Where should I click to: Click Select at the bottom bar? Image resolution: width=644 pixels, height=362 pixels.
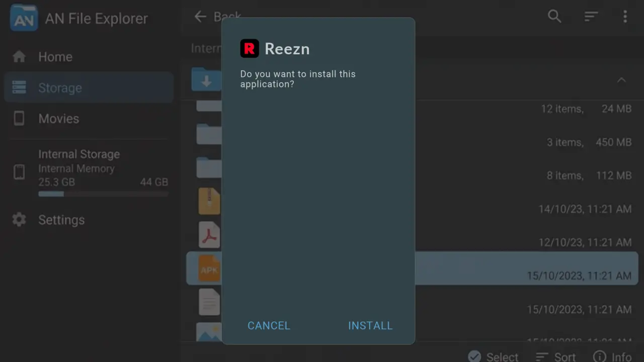(493, 357)
